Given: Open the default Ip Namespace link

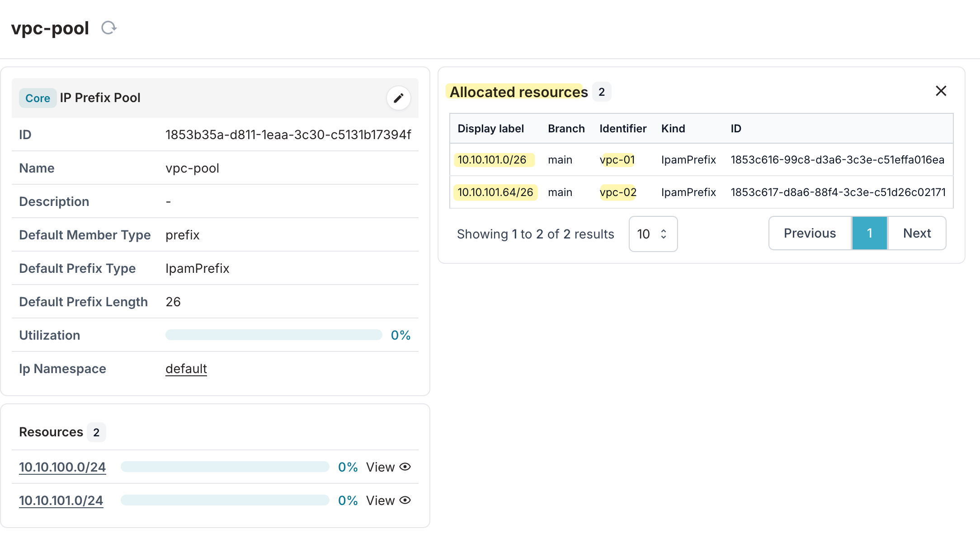Looking at the screenshot, I should [186, 369].
